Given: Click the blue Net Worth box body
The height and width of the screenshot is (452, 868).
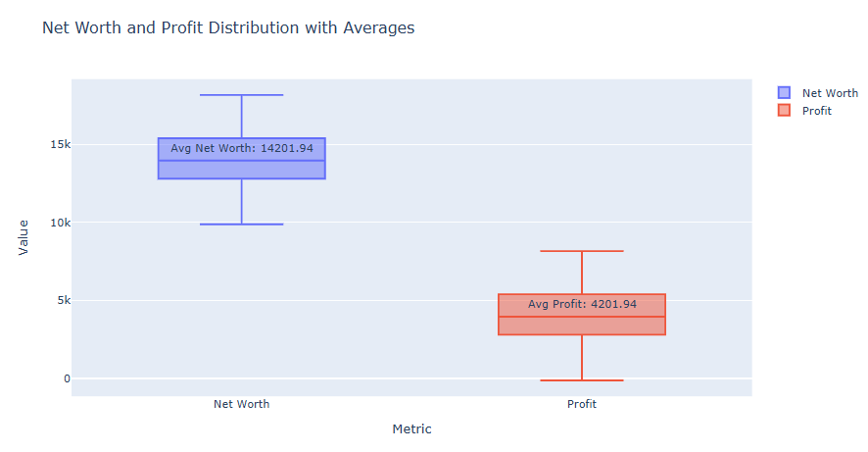Looking at the screenshot, I should (241, 169).
